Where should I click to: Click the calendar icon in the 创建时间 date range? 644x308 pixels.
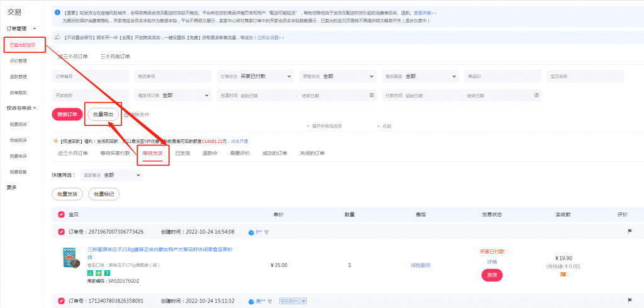pyautogui.click(x=372, y=95)
